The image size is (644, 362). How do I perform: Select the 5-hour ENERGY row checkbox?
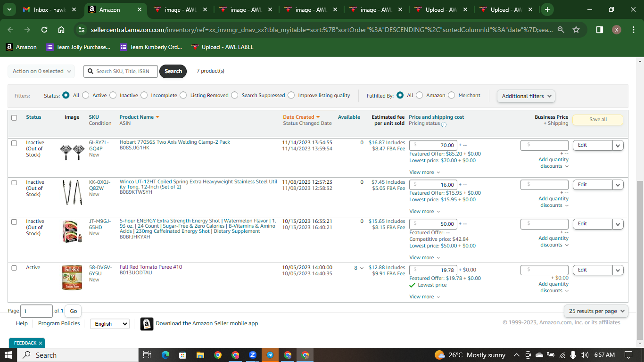pyautogui.click(x=14, y=222)
